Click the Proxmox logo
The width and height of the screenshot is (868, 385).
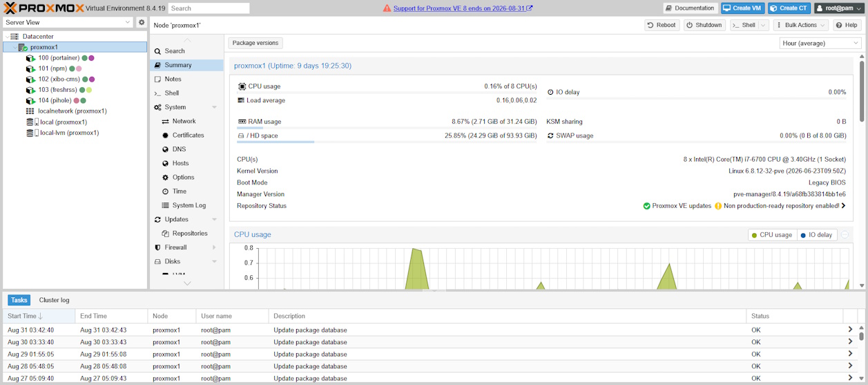pyautogui.click(x=44, y=8)
